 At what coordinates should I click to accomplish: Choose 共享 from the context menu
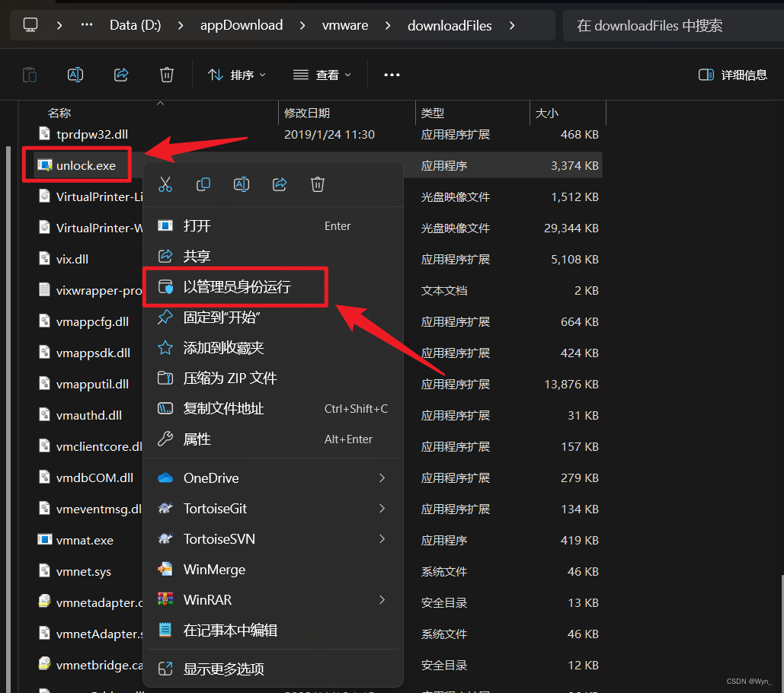pyautogui.click(x=273, y=257)
